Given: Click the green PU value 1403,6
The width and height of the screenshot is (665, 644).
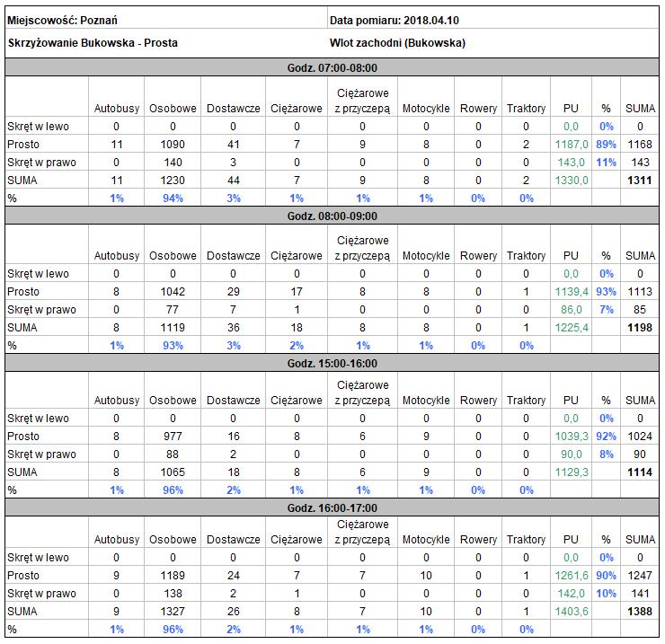Looking at the screenshot, I should [572, 612].
